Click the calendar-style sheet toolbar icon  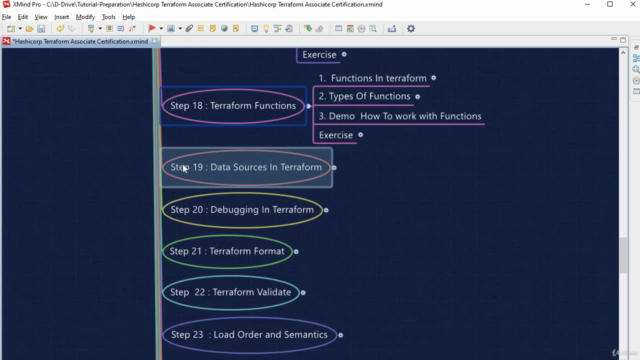coord(350,29)
